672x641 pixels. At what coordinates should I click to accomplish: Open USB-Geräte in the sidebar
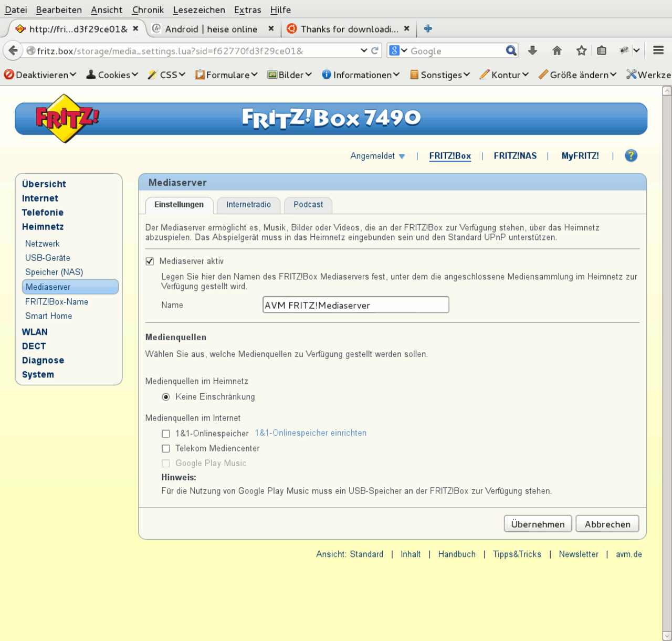(x=48, y=258)
